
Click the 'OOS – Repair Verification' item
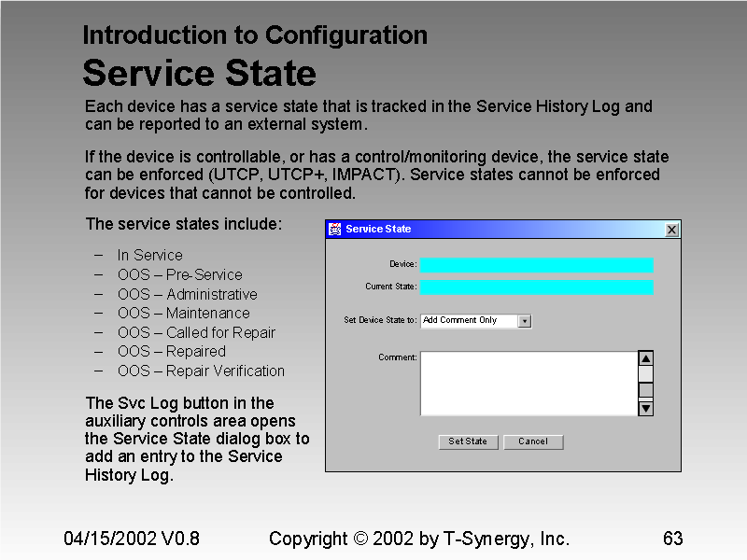[201, 371]
